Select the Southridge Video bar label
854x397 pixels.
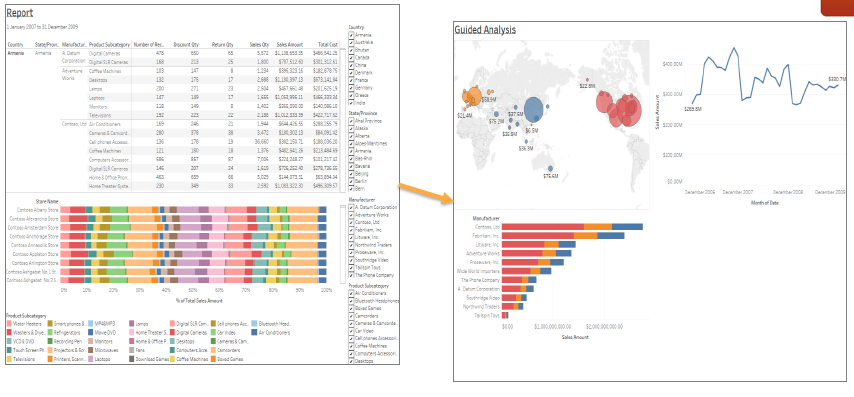pos(483,298)
